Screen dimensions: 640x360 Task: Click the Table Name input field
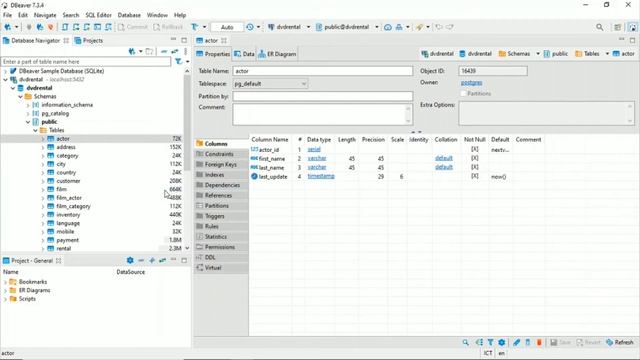click(x=322, y=71)
